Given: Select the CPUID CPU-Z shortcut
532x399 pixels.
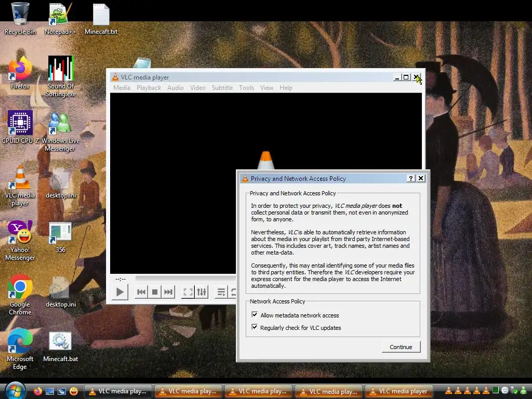Looking at the screenshot, I should coord(20,127).
